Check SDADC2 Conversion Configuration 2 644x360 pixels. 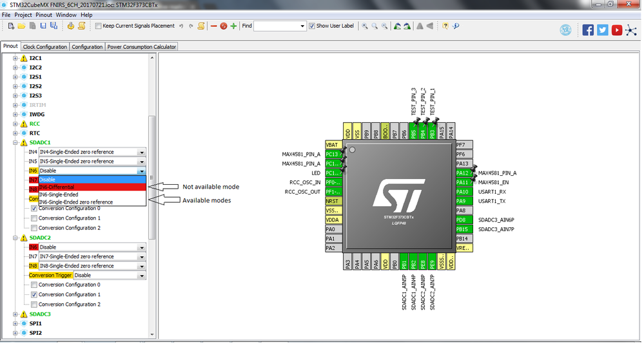coord(34,305)
